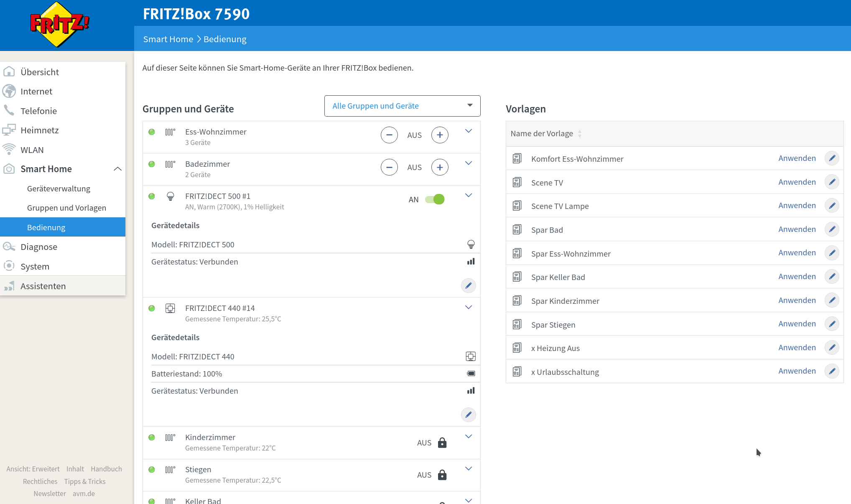Open Alle Gruppen und Geräte dropdown

coord(402,106)
